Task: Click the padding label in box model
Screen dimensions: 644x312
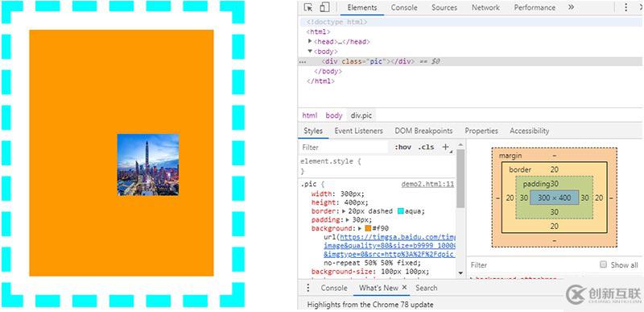Action: click(x=536, y=184)
